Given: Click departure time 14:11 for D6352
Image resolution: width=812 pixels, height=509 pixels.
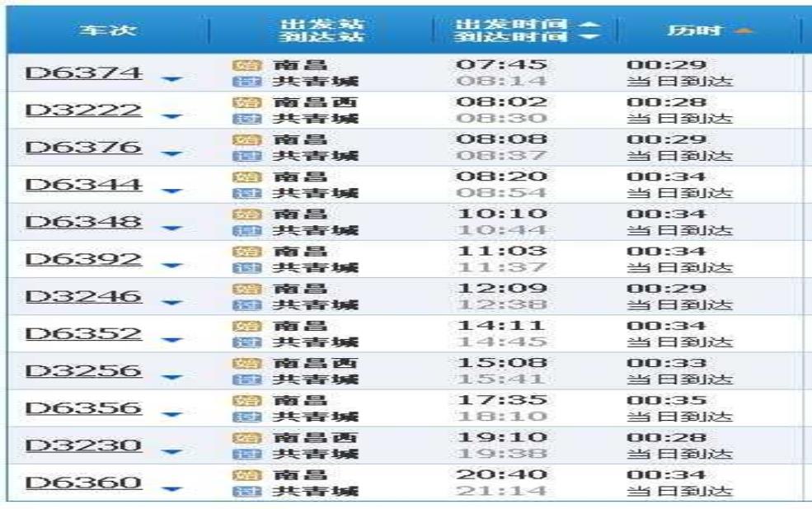Looking at the screenshot, I should [x=501, y=326].
